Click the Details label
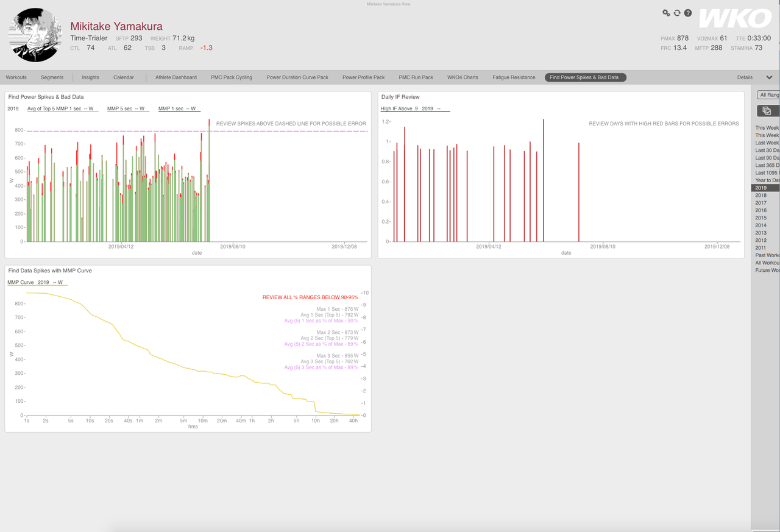 point(745,77)
